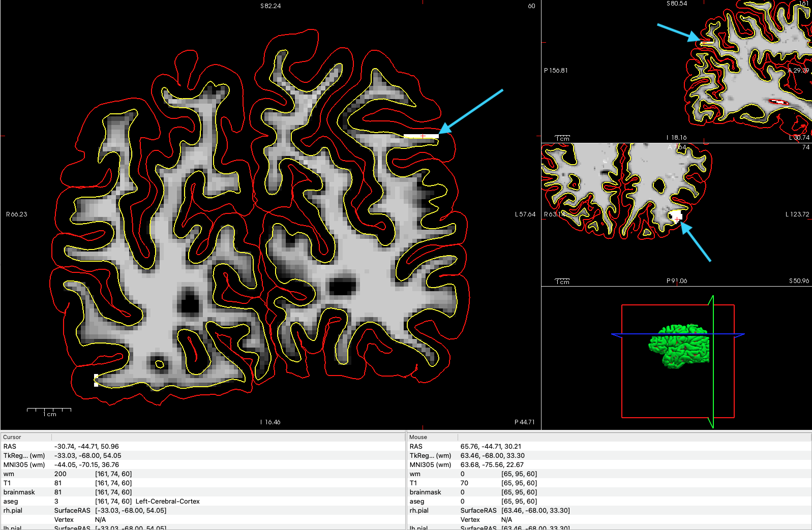Click the L 123.72 label in axial view
The width and height of the screenshot is (812, 530).
point(797,214)
